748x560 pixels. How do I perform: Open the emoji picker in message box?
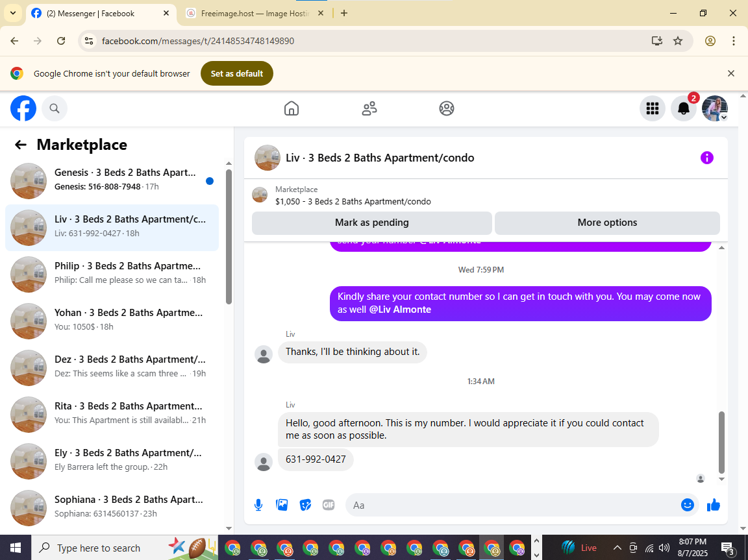[x=688, y=505]
